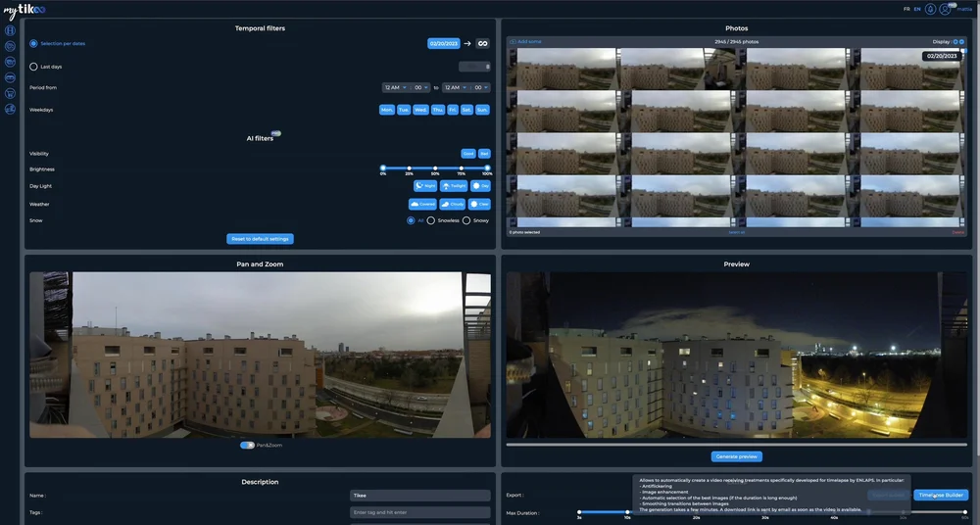Click the cloud upload icon beside Add some

[x=513, y=42]
